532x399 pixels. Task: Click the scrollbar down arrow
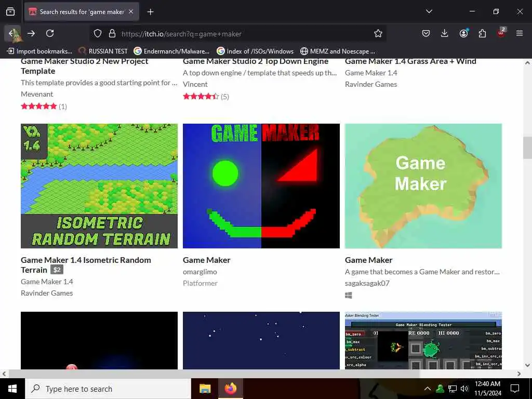[527, 365]
